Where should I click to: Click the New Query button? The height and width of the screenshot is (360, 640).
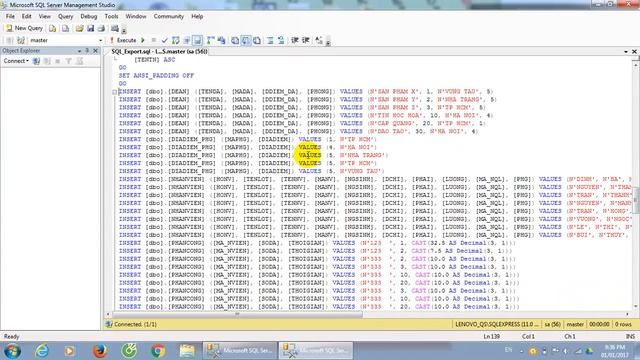[x=24, y=28]
